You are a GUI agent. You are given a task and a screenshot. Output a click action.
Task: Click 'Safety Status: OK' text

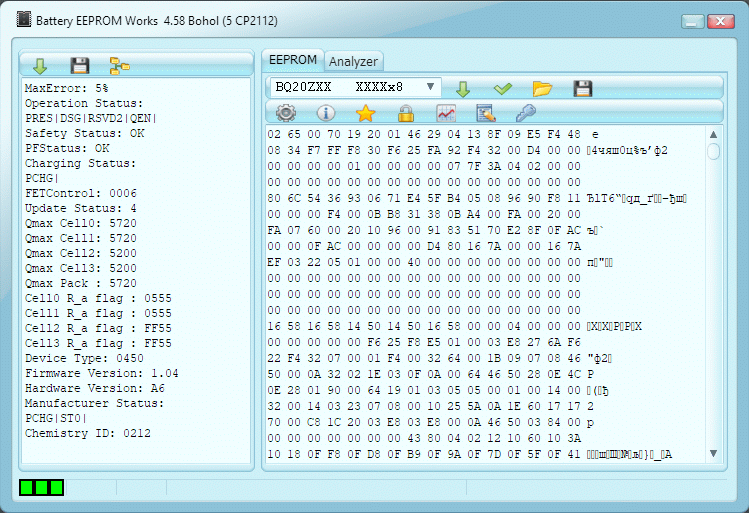[85, 133]
